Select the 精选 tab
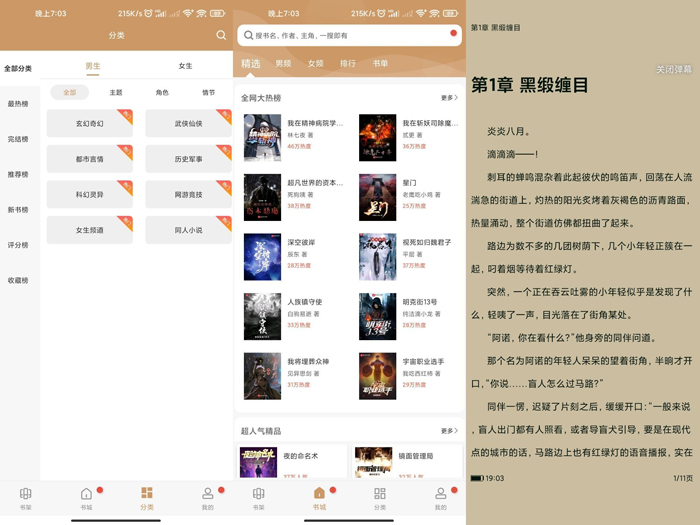The image size is (700, 525). pos(250,63)
